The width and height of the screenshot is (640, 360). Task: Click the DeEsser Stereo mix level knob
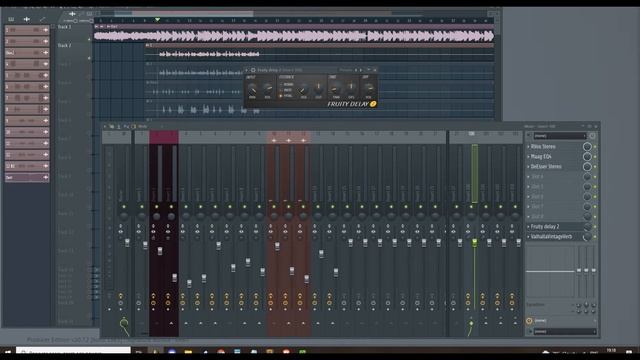click(587, 167)
